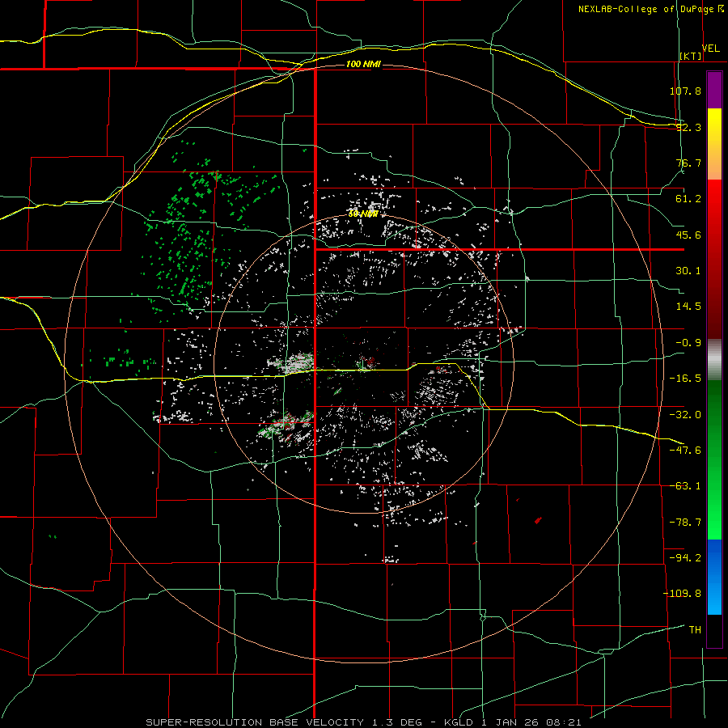The height and width of the screenshot is (728, 728).
Task: Pick the gray segment of velocity scale
Action: [714, 360]
